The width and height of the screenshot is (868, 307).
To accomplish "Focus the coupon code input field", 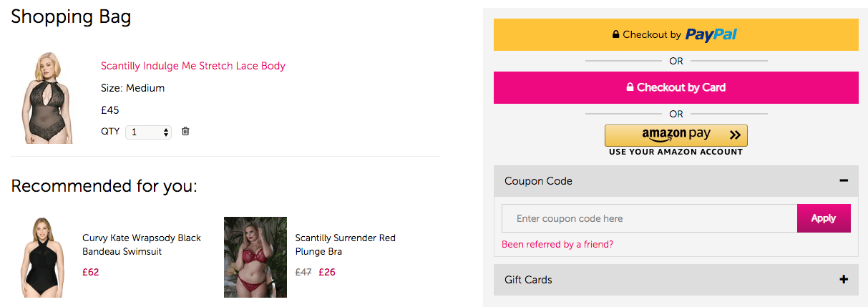I will [649, 218].
